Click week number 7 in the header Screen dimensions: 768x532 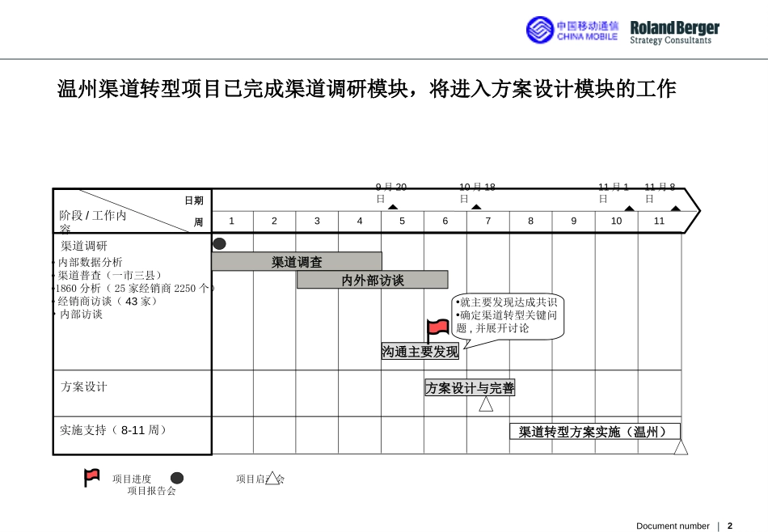[x=487, y=221]
